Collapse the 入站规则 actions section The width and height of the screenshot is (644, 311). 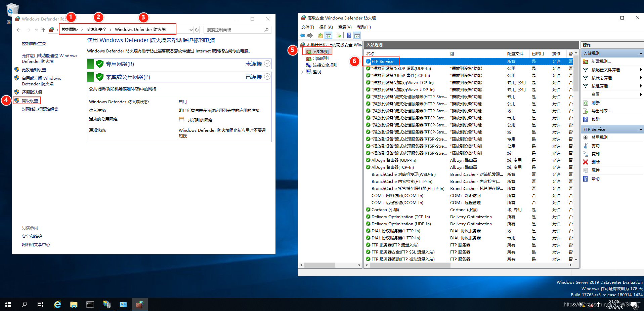(x=640, y=53)
